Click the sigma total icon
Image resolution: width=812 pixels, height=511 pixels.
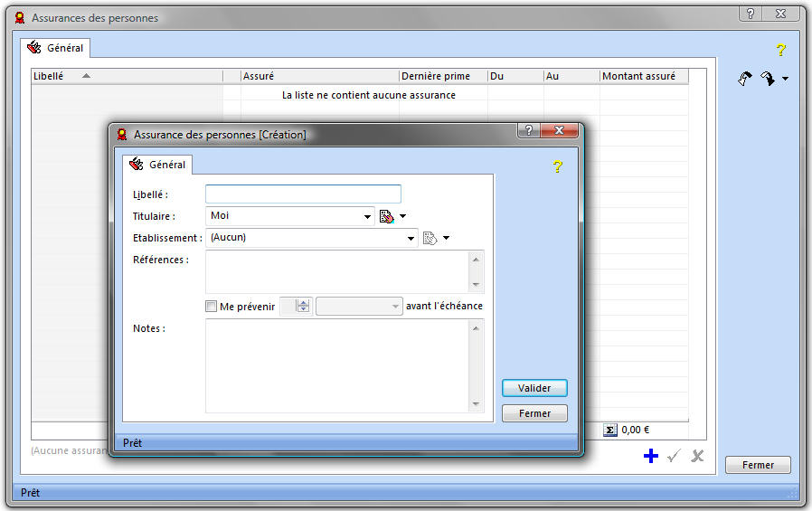(x=610, y=431)
